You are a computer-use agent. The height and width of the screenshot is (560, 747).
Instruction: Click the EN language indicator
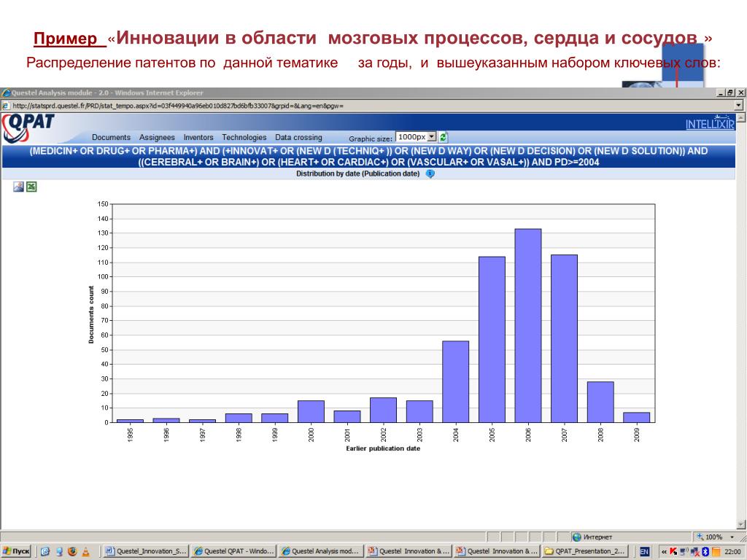[644, 551]
